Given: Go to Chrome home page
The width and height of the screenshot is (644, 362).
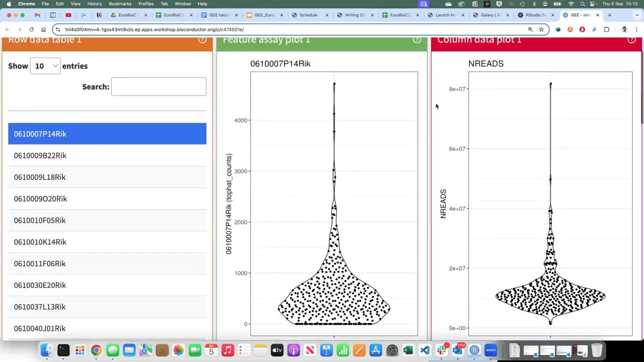Looking at the screenshot, I should click(x=43, y=30).
